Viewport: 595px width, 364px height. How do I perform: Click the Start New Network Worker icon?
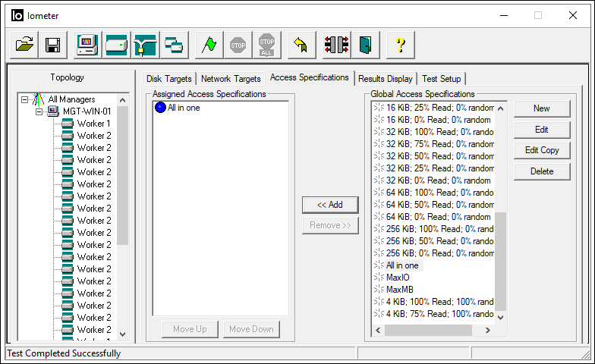tap(144, 45)
